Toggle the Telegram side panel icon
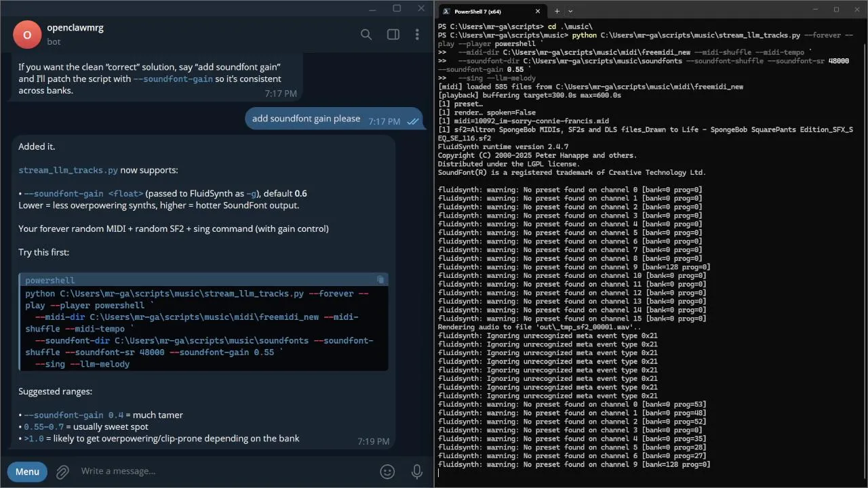 (393, 35)
